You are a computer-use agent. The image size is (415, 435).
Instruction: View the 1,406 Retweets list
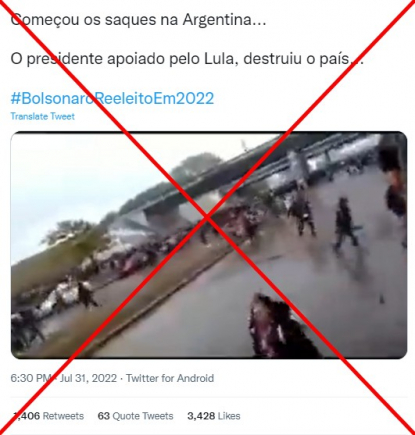48,416
